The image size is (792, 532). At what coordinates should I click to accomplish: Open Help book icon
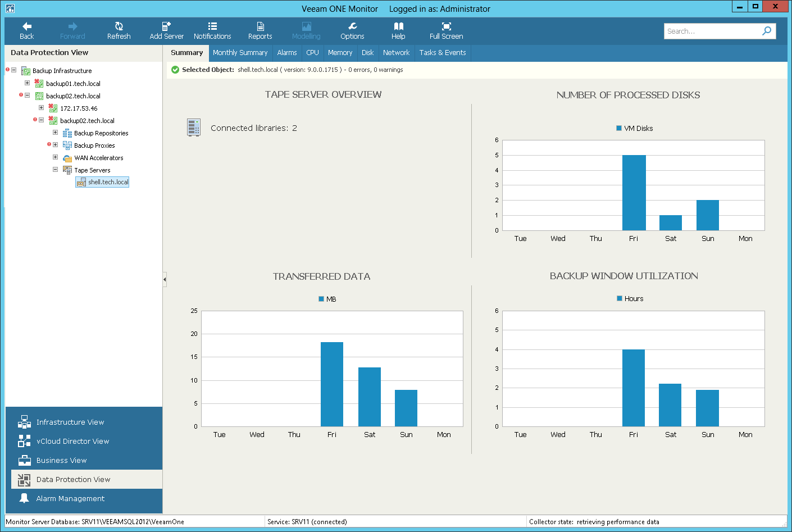tap(398, 26)
